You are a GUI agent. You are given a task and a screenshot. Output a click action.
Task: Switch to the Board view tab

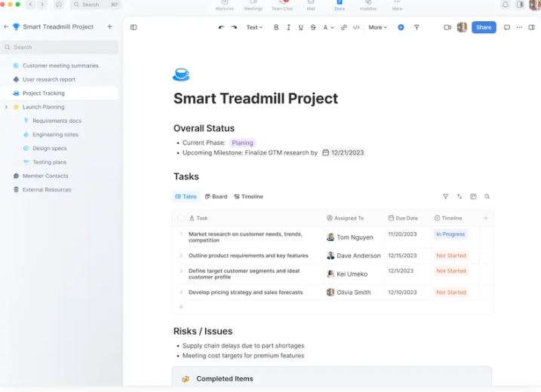215,197
